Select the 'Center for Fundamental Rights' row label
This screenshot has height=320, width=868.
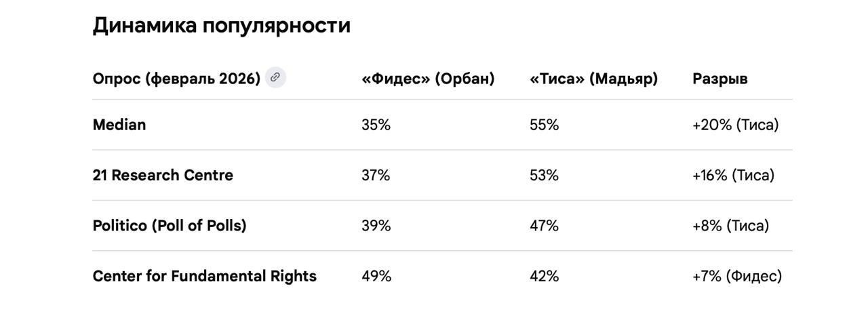[204, 276]
